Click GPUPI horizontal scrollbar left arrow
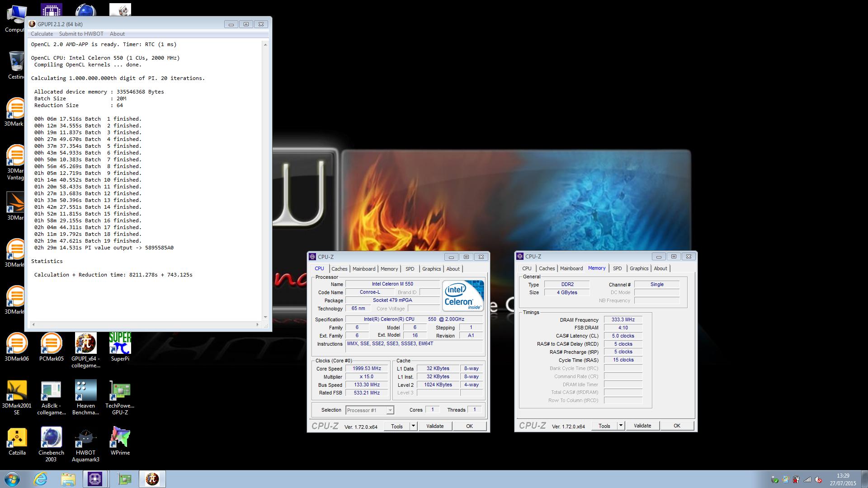The image size is (868, 488). (x=33, y=324)
